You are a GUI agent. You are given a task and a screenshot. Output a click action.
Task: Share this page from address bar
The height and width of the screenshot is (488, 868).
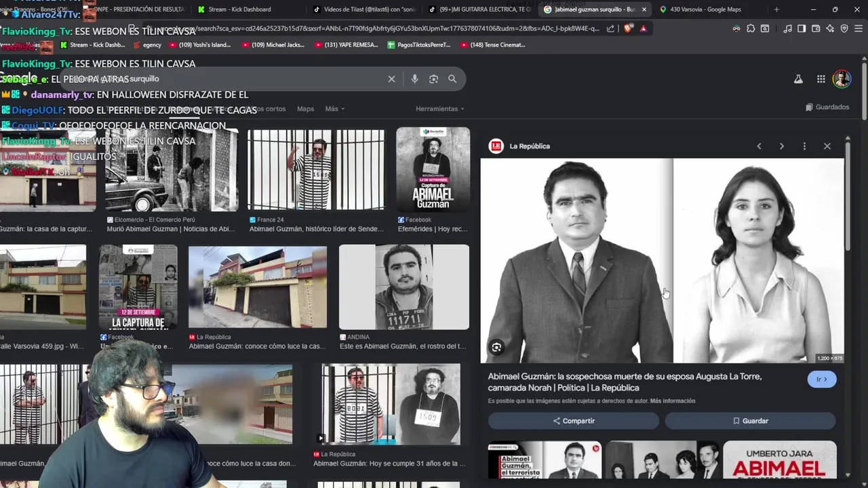[610, 28]
